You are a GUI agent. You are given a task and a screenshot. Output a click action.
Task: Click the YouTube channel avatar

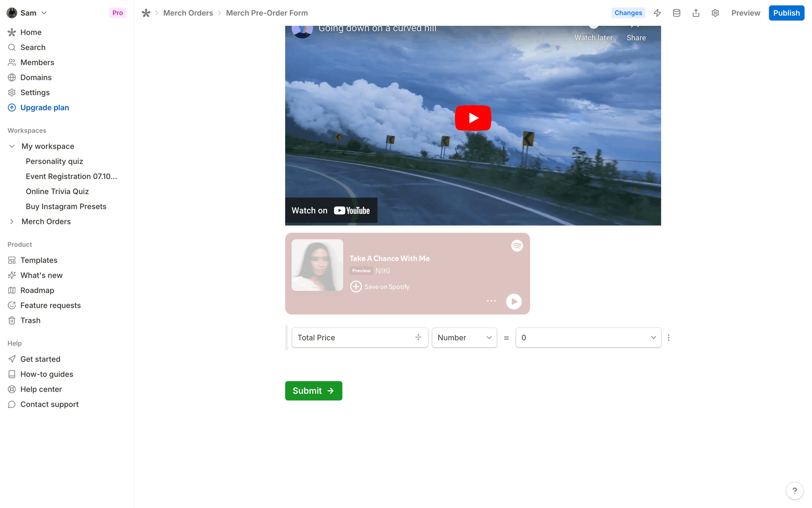pos(302,32)
